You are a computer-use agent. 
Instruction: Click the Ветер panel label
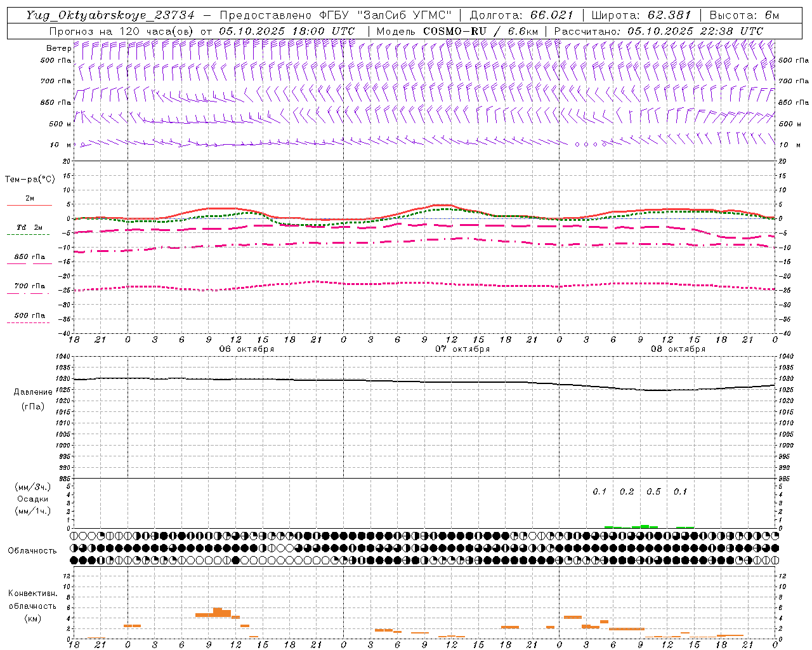point(58,48)
